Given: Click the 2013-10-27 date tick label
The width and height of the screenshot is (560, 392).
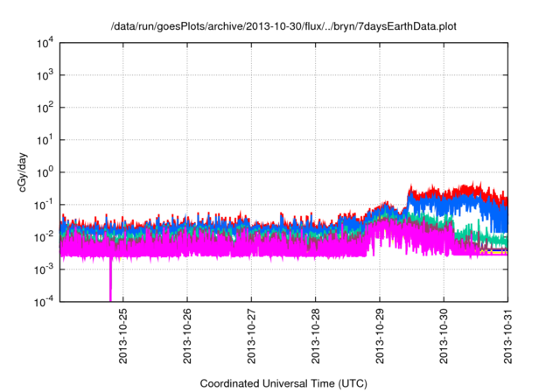Looking at the screenshot, I should [251, 336].
